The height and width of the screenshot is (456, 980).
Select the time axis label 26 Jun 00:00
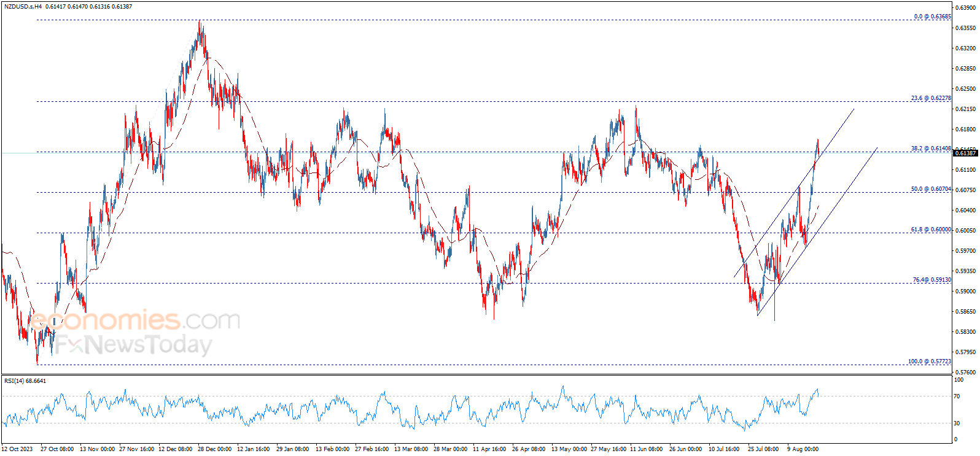point(686,449)
